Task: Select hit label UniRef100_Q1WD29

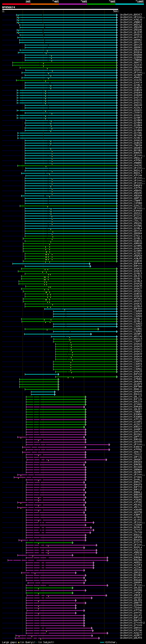Action: click(x=131, y=90)
